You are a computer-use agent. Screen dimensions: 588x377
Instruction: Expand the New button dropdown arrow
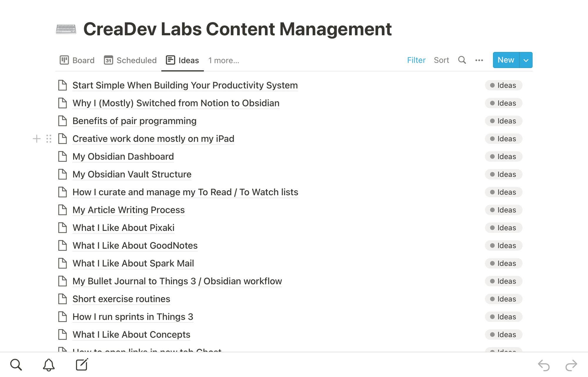tap(526, 60)
